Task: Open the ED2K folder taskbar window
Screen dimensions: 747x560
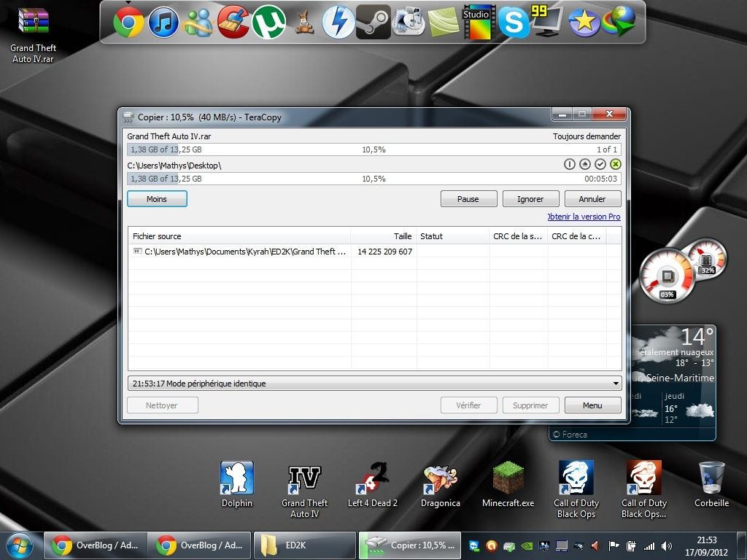Action: point(304,545)
